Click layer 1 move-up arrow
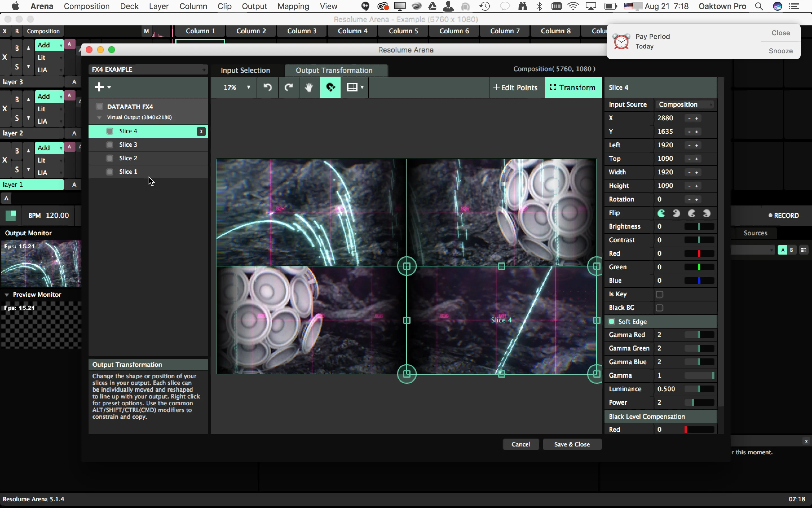Image resolution: width=812 pixels, height=508 pixels. 28,151
